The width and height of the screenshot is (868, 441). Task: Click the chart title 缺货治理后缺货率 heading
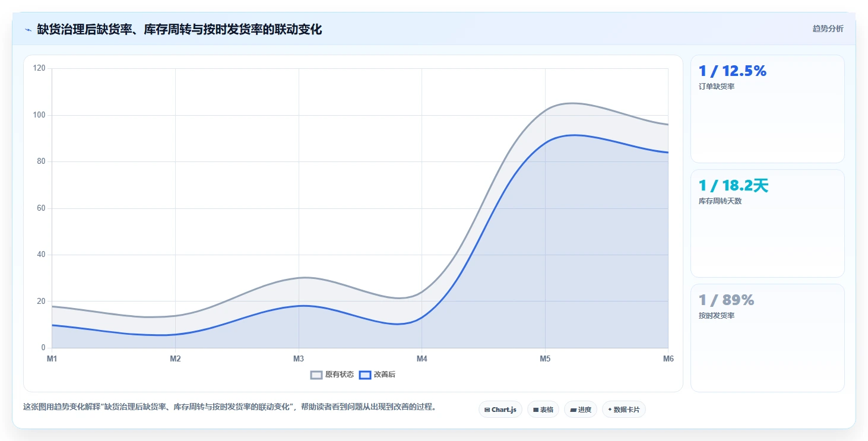[180, 29]
